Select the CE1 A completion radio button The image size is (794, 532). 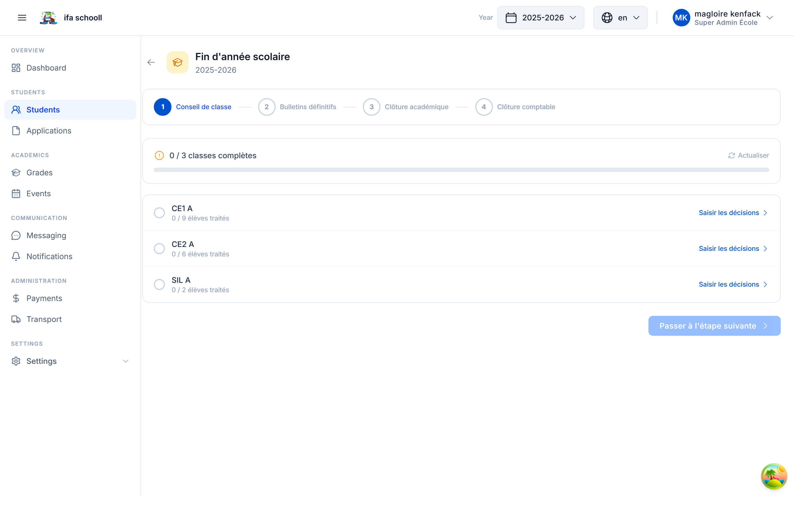click(x=159, y=213)
